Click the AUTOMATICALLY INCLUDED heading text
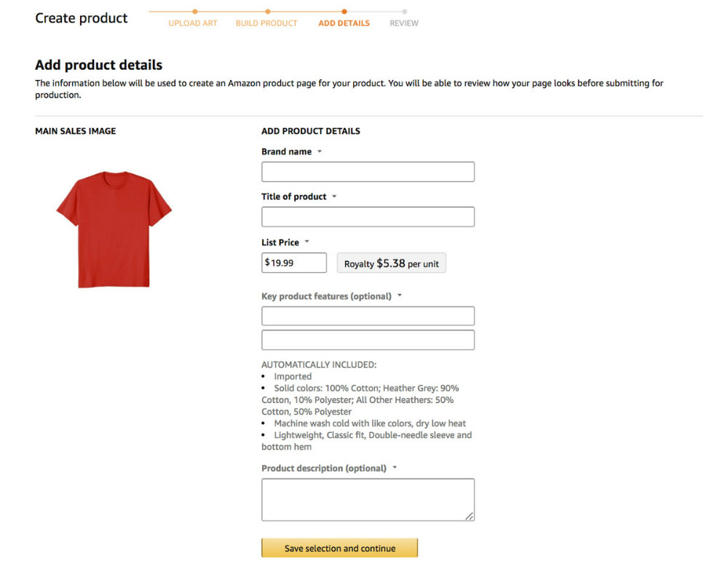This screenshot has height=566, width=728. 319,364
